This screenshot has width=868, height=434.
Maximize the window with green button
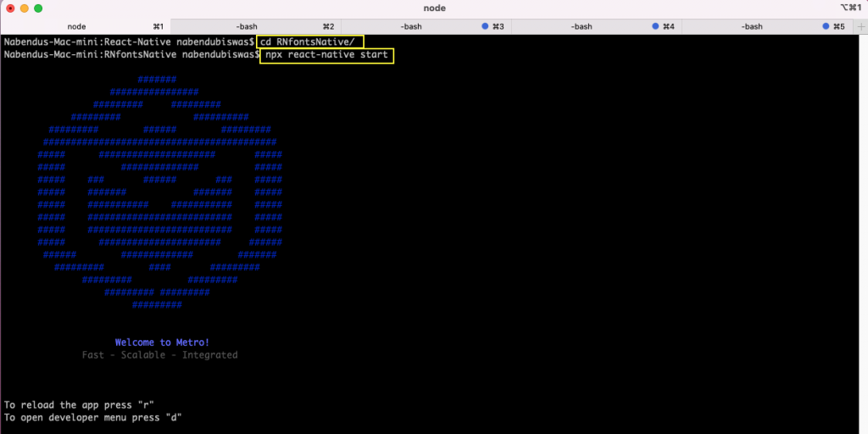[x=38, y=8]
